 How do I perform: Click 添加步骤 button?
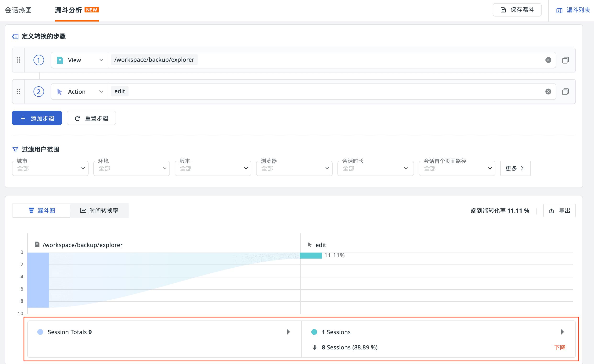coord(37,118)
